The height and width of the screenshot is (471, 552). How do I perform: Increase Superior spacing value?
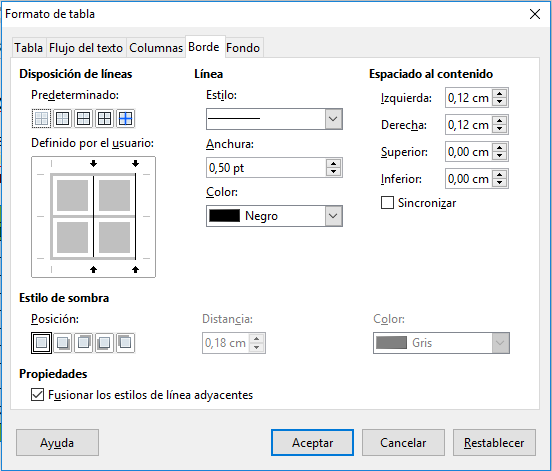pos(500,147)
